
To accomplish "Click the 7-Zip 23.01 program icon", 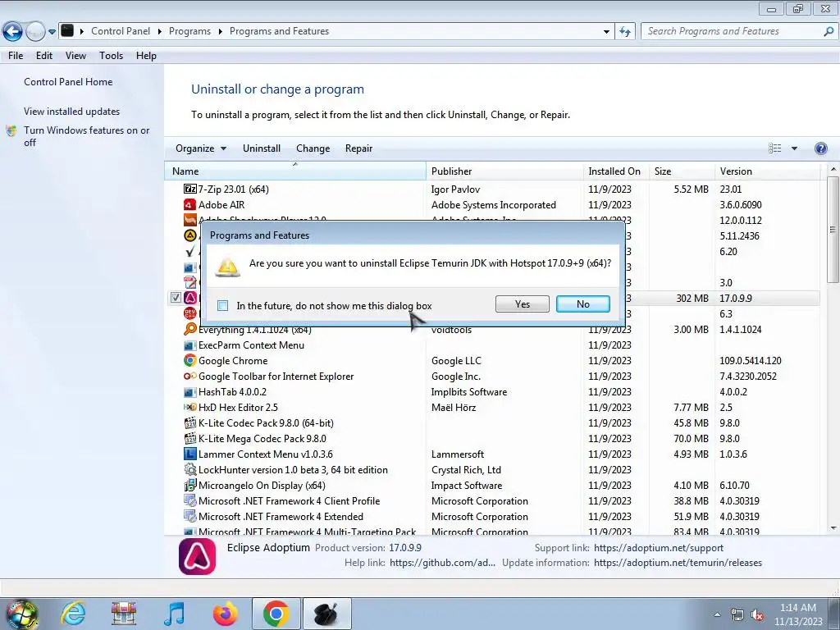I will [x=189, y=189].
